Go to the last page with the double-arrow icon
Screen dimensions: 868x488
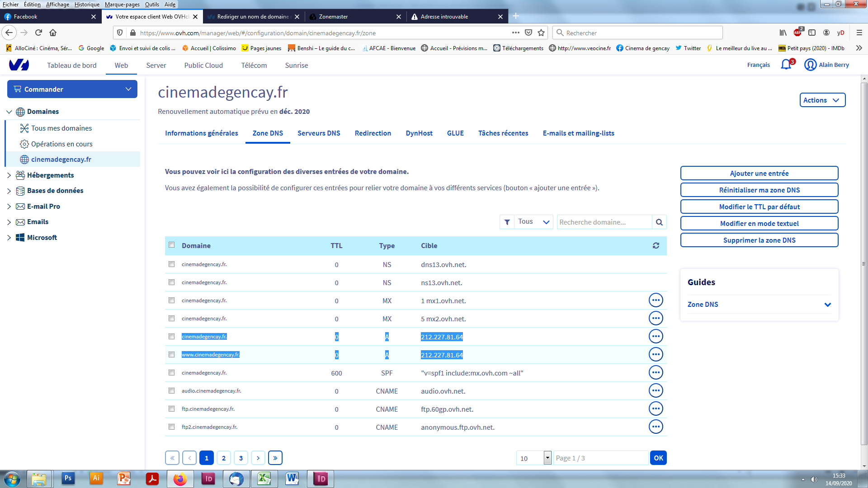point(275,458)
